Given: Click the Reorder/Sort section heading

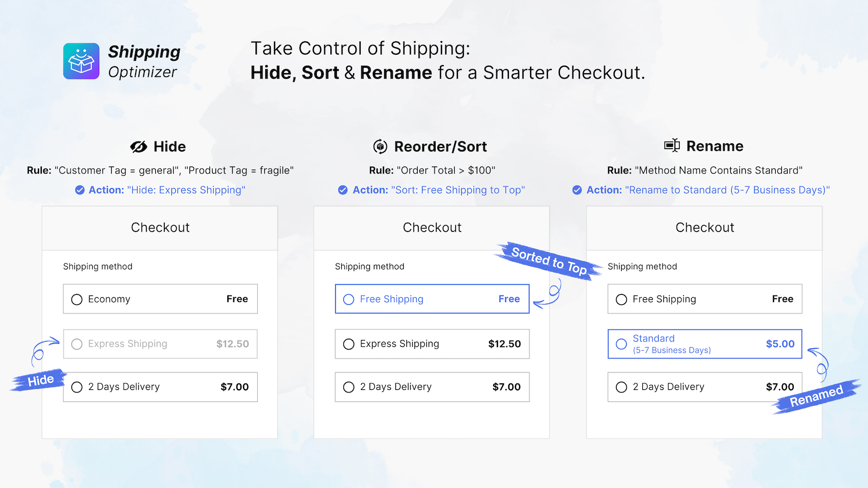Looking at the screenshot, I should coord(441,146).
